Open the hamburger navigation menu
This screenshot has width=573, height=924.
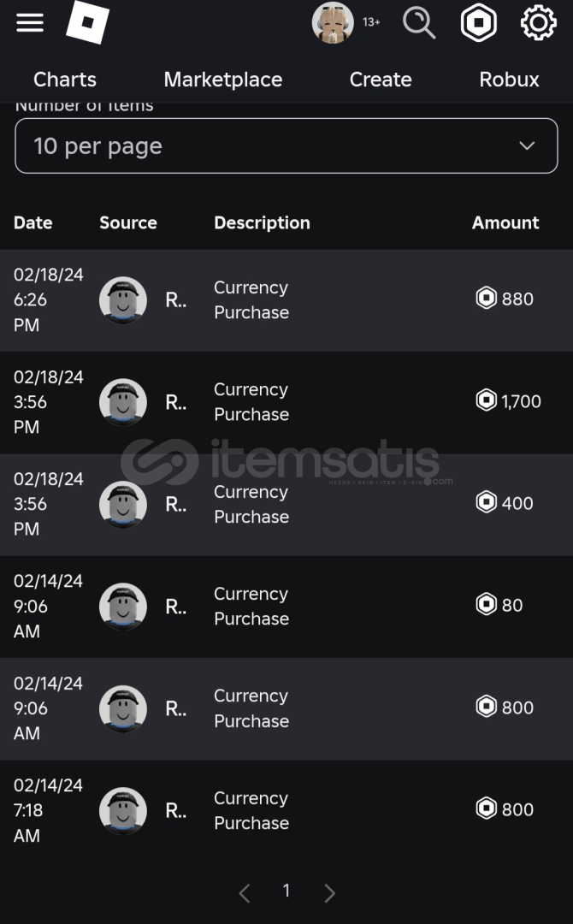30,22
